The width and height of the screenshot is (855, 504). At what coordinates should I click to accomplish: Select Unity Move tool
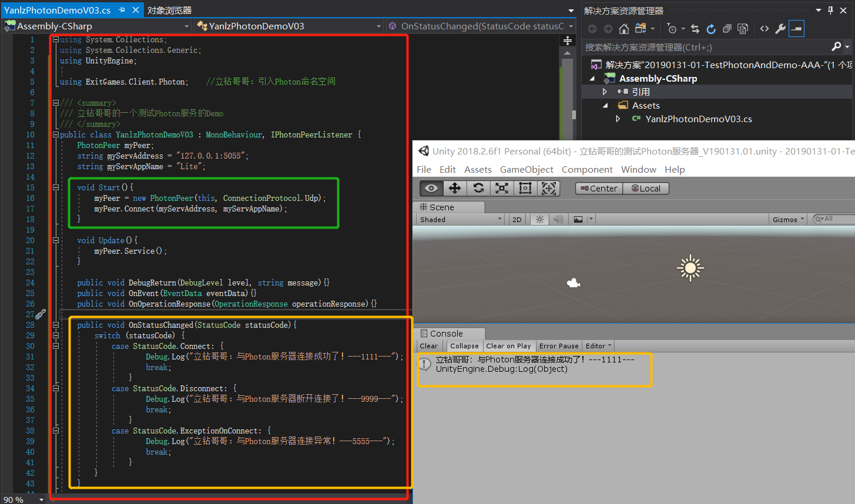pos(455,188)
